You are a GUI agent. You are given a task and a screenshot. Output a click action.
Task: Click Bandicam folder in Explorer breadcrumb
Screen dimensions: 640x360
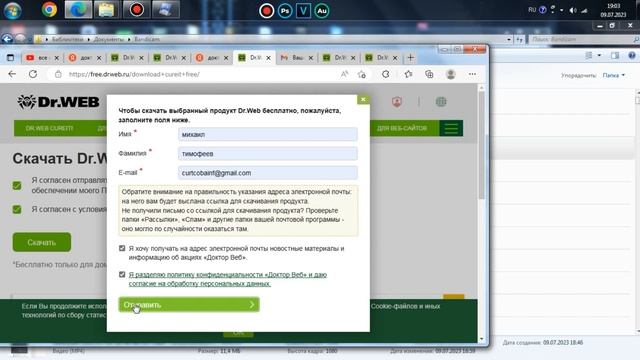tap(147, 40)
